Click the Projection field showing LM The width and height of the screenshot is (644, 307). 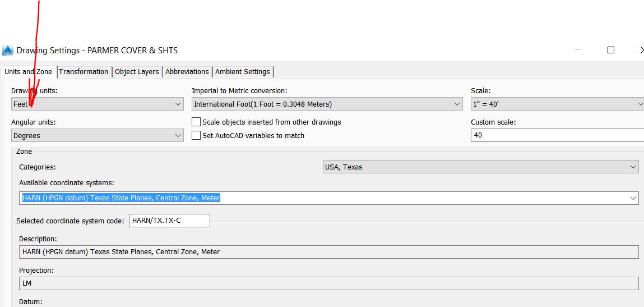pos(328,283)
